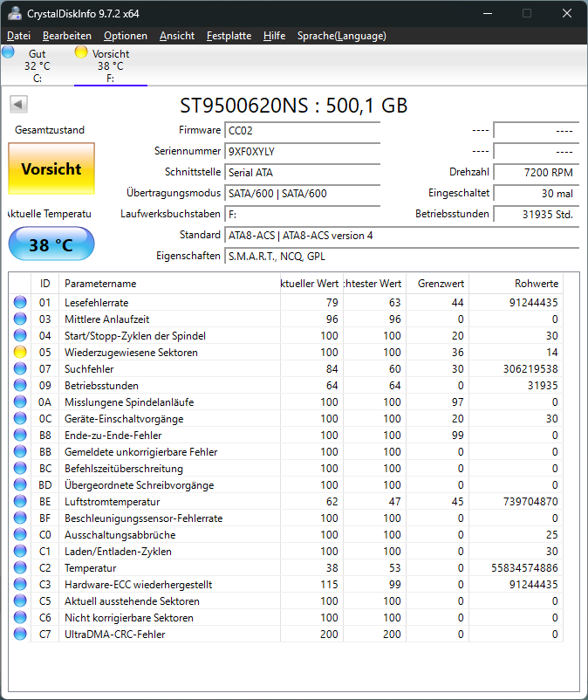Click the 31935 Std. field beside the Betriebsstunden label
Image resolution: width=588 pixels, height=700 pixels.
click(537, 215)
